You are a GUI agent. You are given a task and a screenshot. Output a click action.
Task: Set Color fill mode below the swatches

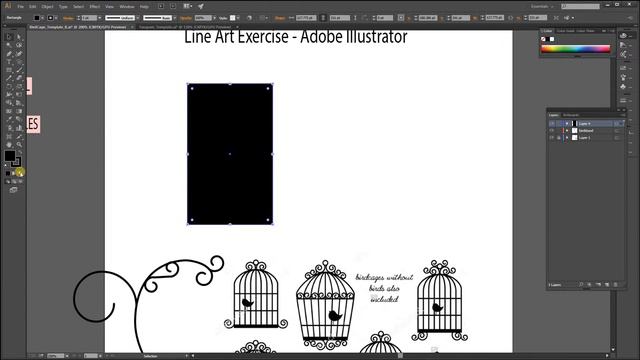point(8,173)
